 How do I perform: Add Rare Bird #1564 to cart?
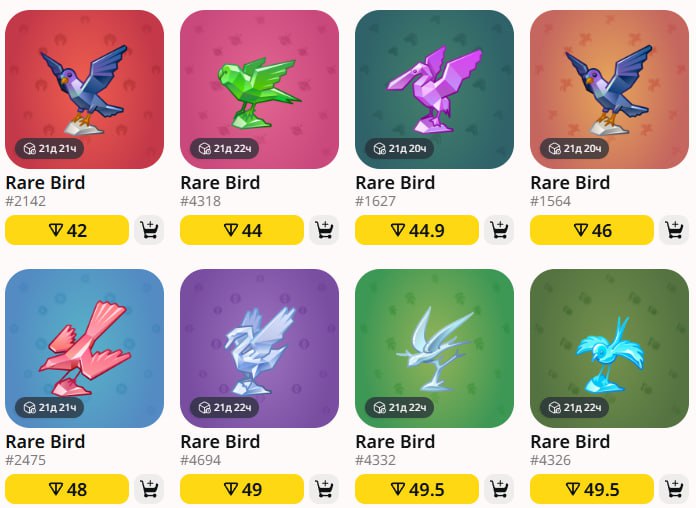point(674,230)
